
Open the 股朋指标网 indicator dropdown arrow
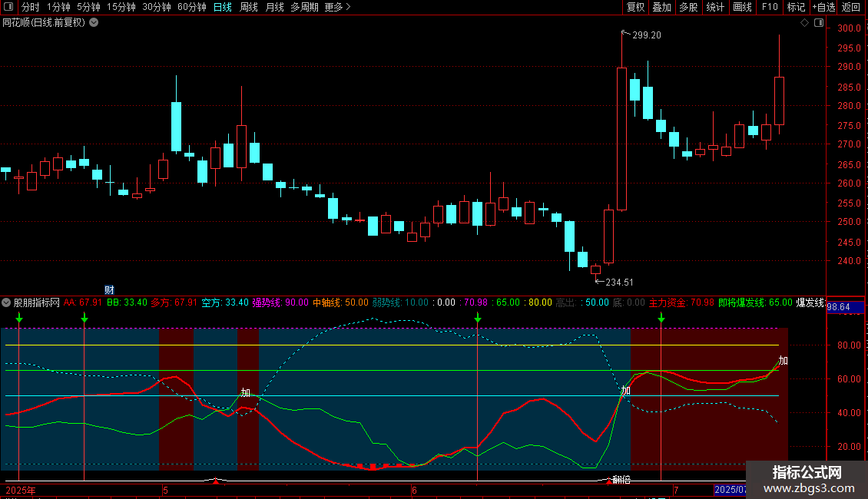click(x=6, y=302)
